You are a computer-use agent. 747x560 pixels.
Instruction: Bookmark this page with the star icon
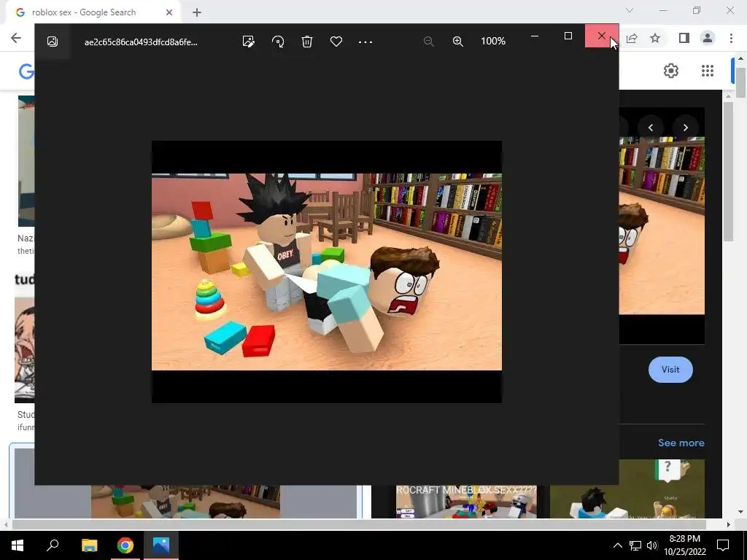[x=655, y=38]
